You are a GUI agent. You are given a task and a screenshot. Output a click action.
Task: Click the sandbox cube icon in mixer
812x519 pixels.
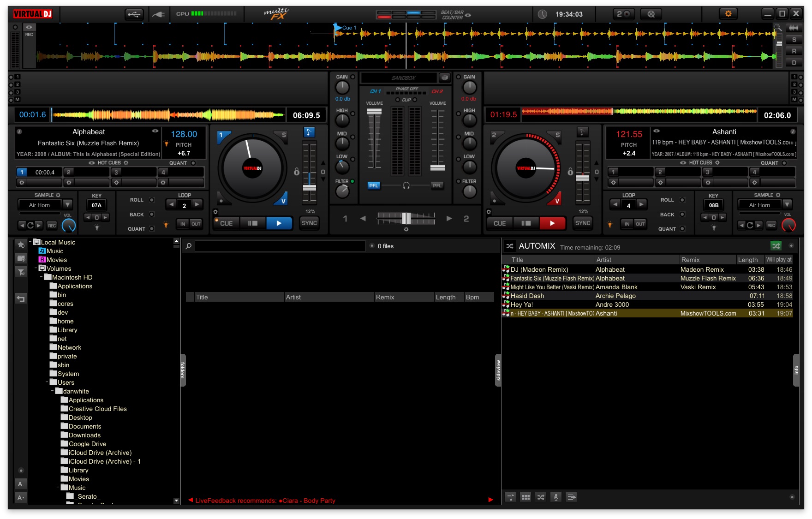[444, 78]
